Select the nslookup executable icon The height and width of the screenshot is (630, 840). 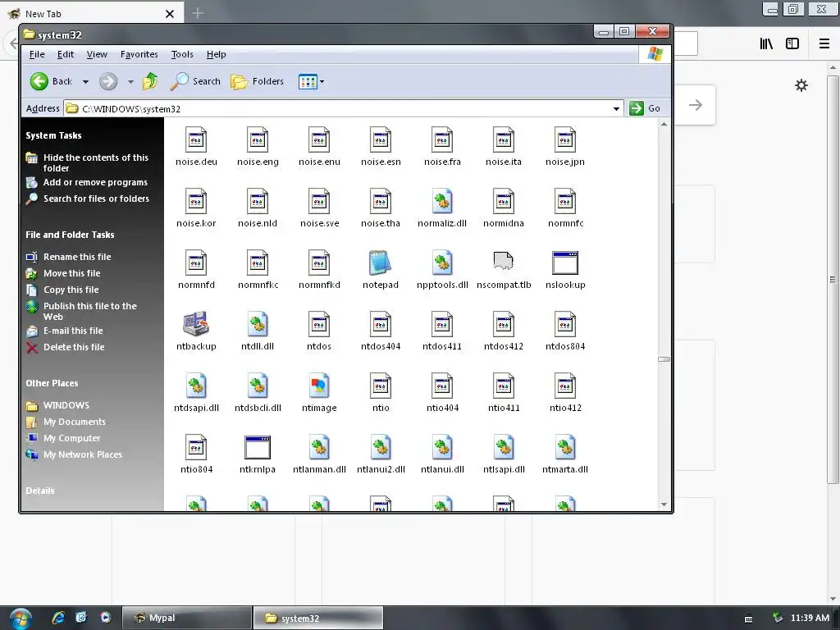point(565,262)
